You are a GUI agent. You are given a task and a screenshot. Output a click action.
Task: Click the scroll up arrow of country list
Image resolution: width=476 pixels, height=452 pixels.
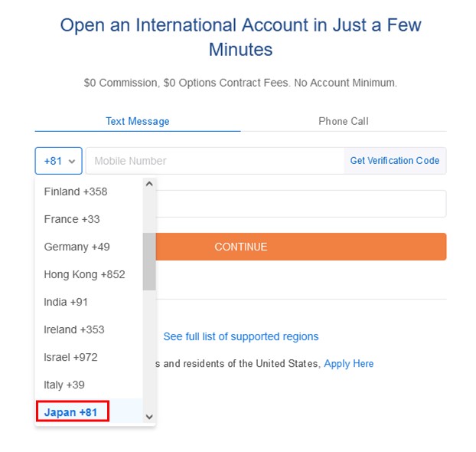click(x=149, y=184)
